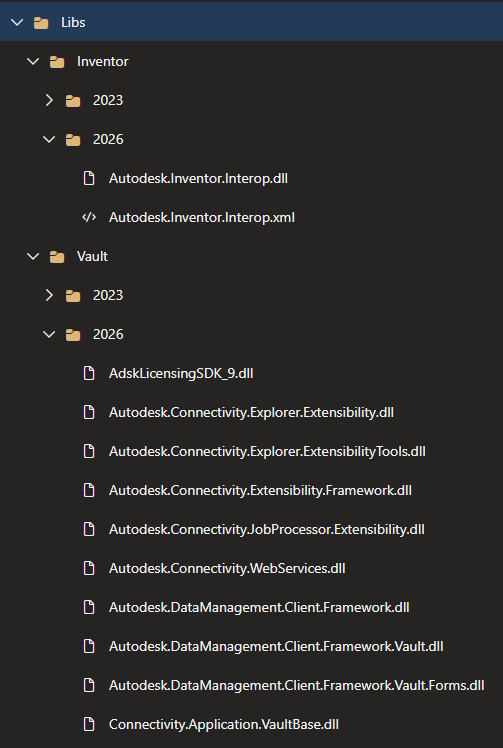Select Autodesk.Connectivity.Extensibility.Framework.dll file name
The width and height of the screenshot is (503, 748).
point(260,490)
